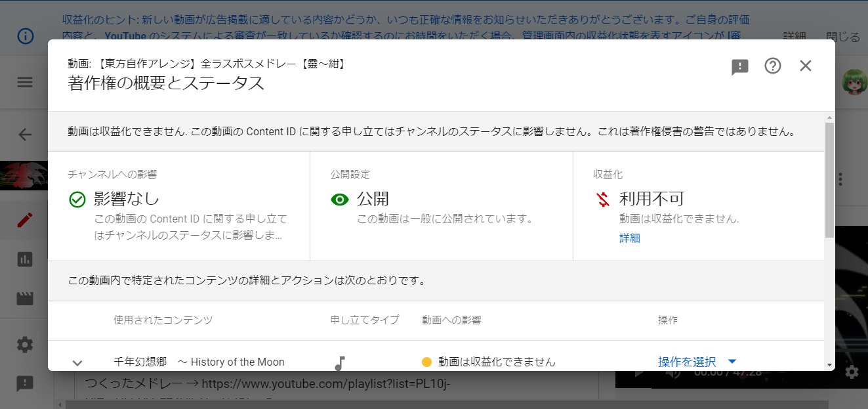Open the help question-mark icon in the dialog
The width and height of the screenshot is (868, 409).
tap(773, 66)
